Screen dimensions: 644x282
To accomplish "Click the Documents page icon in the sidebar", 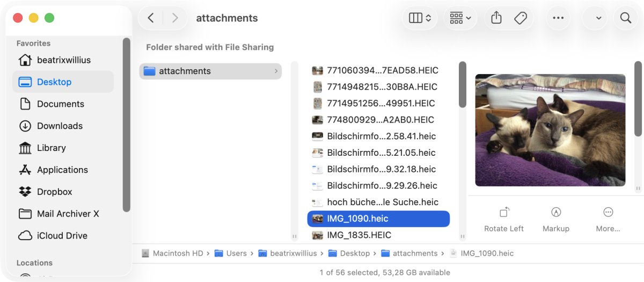I will pos(25,104).
